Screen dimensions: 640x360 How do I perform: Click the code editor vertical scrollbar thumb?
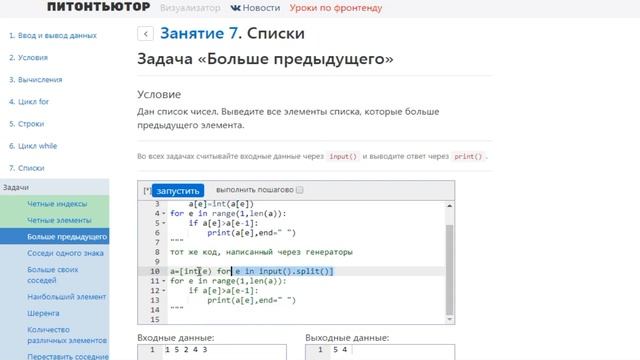[x=449, y=269]
